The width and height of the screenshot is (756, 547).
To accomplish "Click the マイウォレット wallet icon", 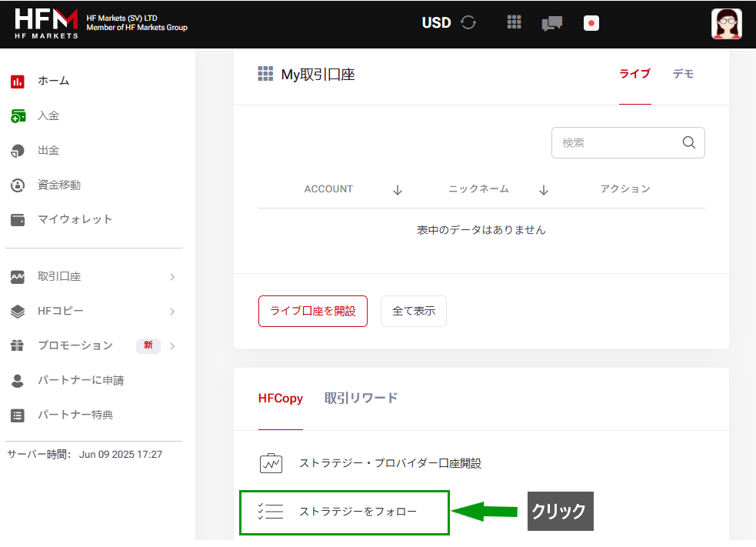I will [x=18, y=220].
